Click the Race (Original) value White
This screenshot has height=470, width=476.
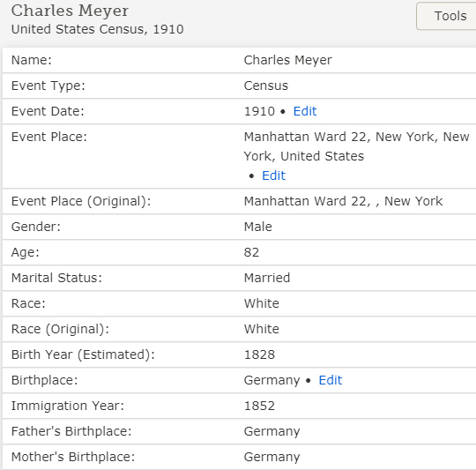pos(262,329)
